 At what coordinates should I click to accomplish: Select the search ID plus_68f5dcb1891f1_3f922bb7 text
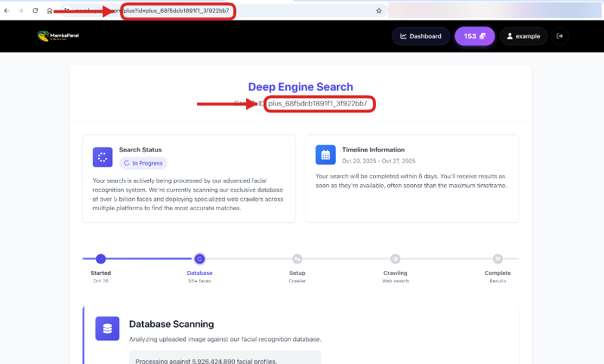318,103
